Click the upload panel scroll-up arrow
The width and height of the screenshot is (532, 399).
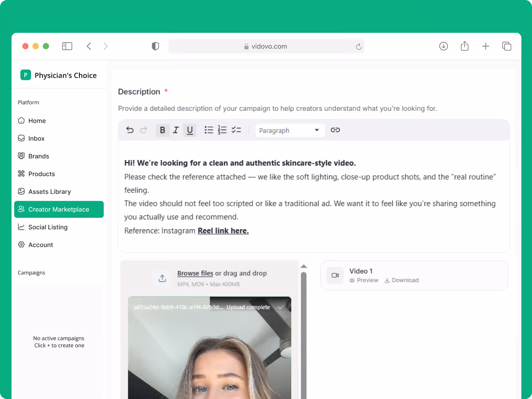tap(304, 266)
